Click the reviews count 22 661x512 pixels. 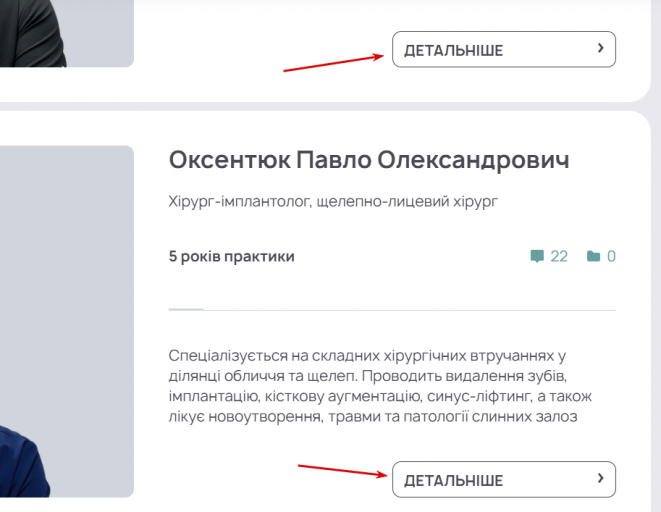559,256
